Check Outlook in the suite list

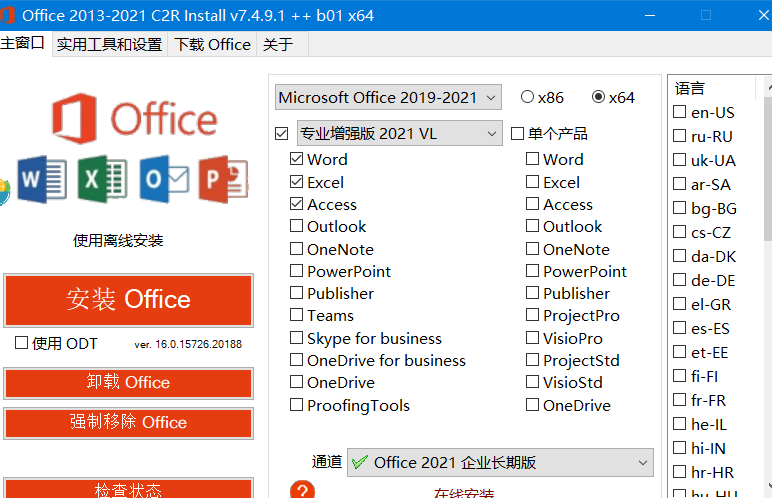point(296,226)
